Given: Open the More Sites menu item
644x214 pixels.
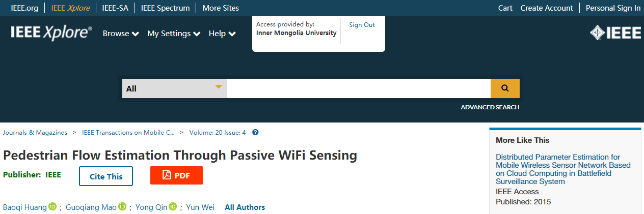Looking at the screenshot, I should tap(221, 8).
